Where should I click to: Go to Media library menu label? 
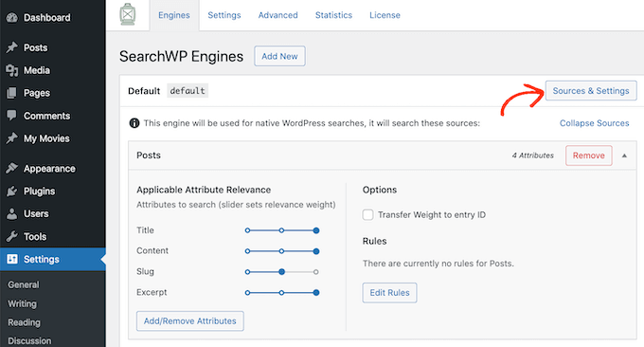pyautogui.click(x=37, y=70)
